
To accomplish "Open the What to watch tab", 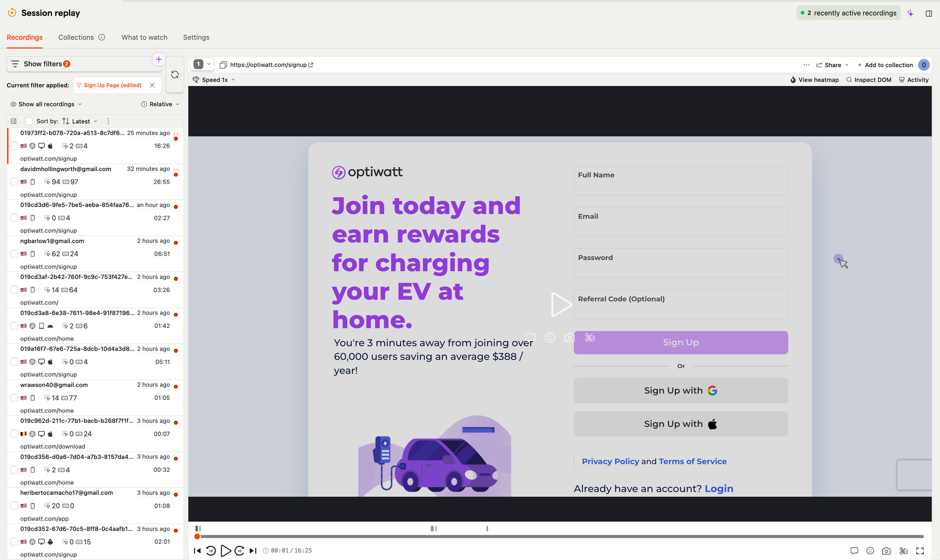I will [x=144, y=37].
